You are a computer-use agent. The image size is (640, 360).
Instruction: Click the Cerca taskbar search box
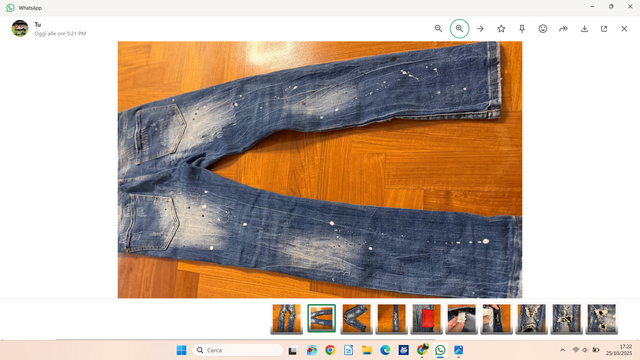[238, 350]
